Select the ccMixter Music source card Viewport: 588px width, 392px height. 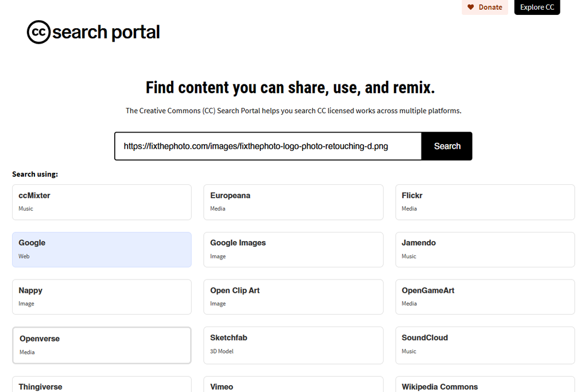click(102, 202)
